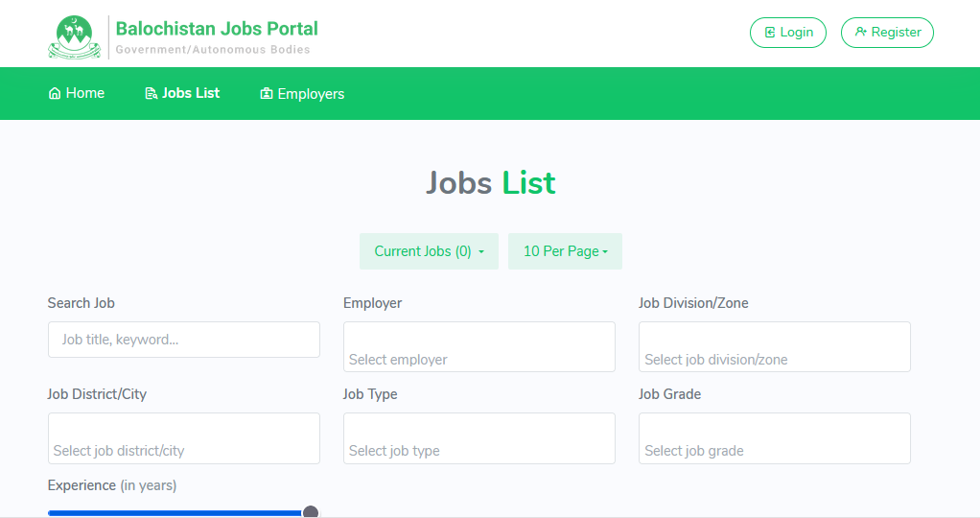Open the Select job grade dropdown
980x518 pixels.
point(774,438)
